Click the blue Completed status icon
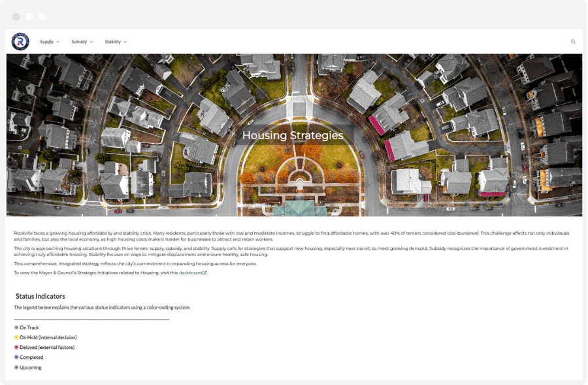Screen dimensions: 588x385 (x=16, y=357)
